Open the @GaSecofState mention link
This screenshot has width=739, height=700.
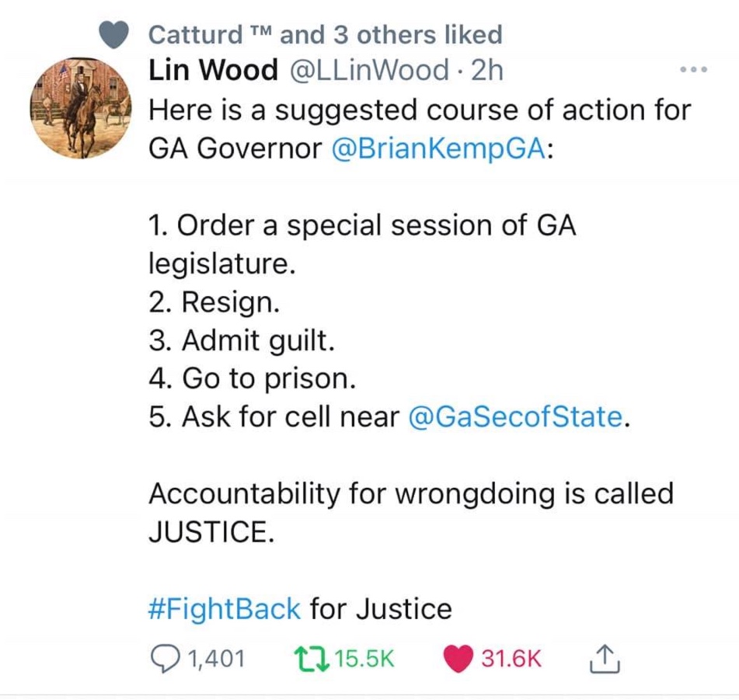click(x=514, y=417)
